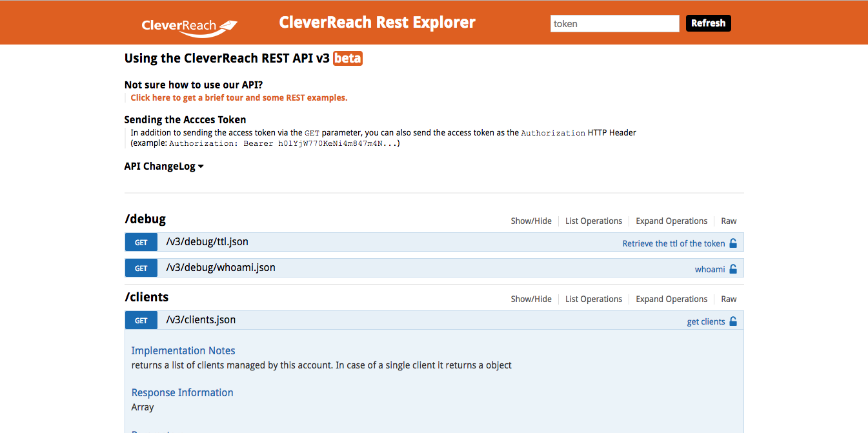Click the GET badge for ttl.json

tap(141, 243)
